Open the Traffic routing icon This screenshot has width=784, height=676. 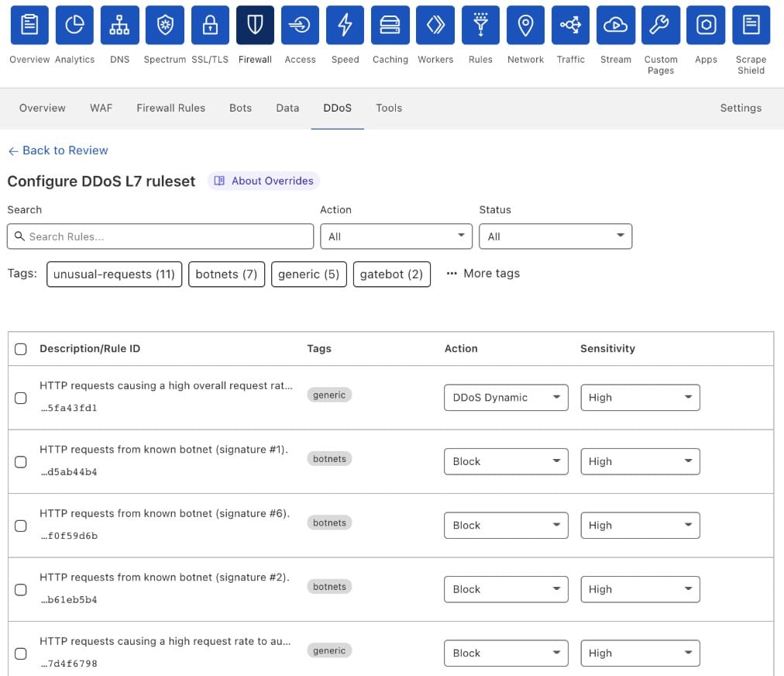click(x=570, y=25)
